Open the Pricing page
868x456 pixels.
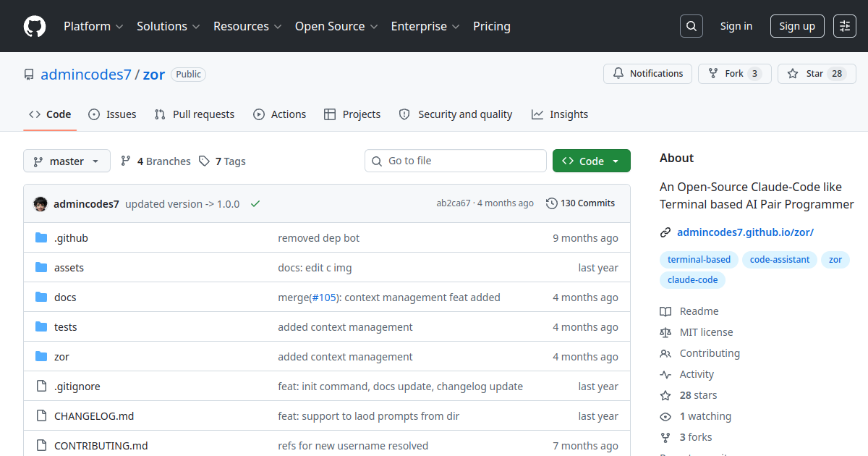(492, 26)
